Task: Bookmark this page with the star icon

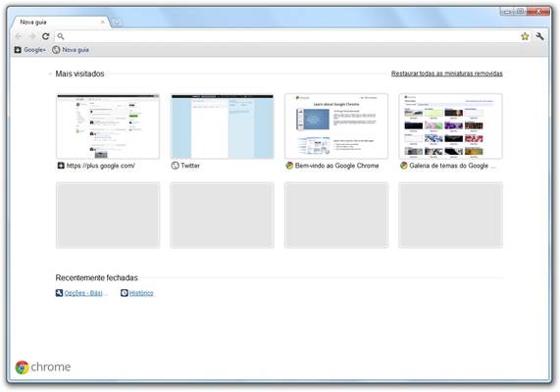Action: [x=525, y=36]
